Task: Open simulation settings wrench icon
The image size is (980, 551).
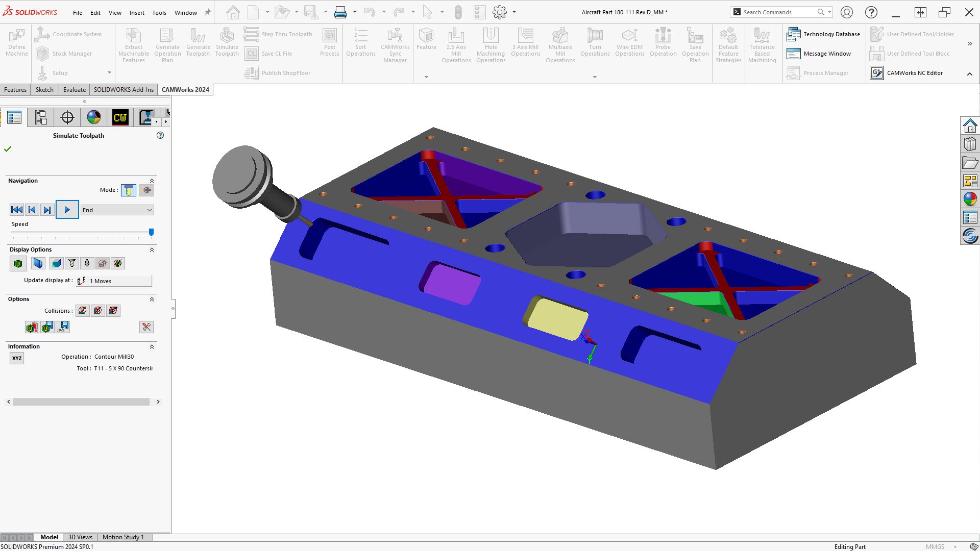Action: click(x=146, y=327)
